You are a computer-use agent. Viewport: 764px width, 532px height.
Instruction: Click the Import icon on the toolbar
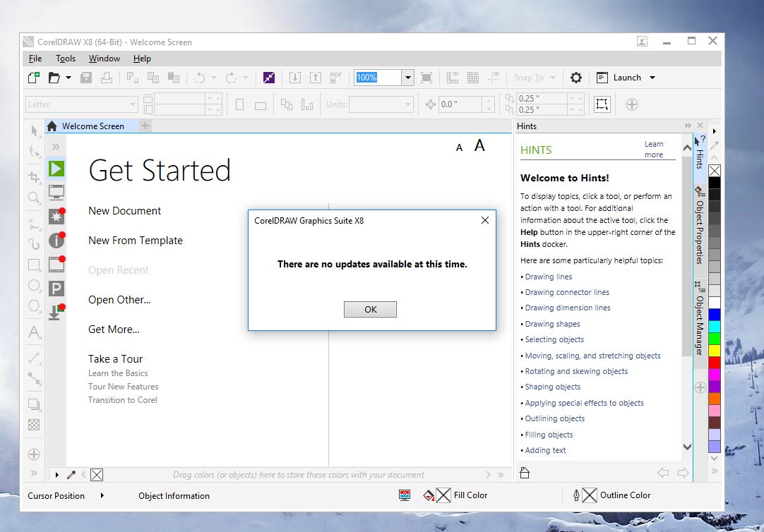point(296,78)
